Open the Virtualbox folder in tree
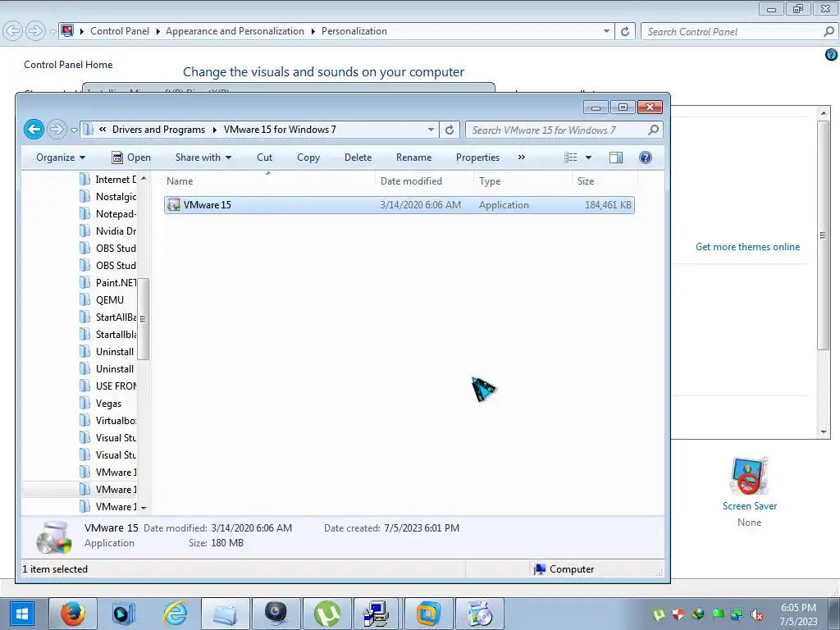Screen dimensions: 840x630 (108, 421)
